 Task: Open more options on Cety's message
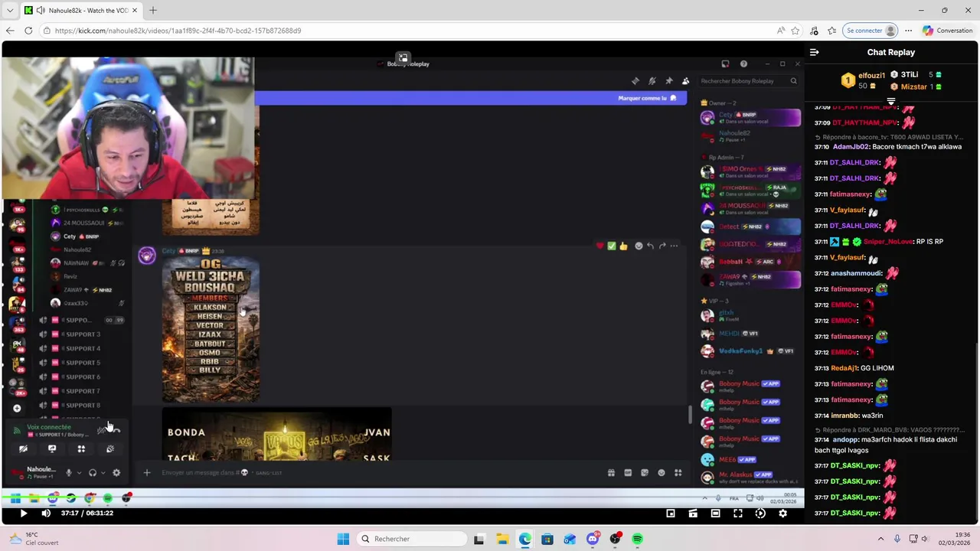pos(674,246)
